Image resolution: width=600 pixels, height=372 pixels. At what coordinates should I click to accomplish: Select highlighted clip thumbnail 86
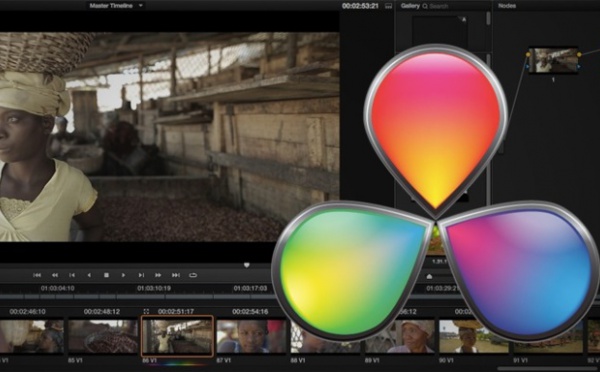coord(177,336)
